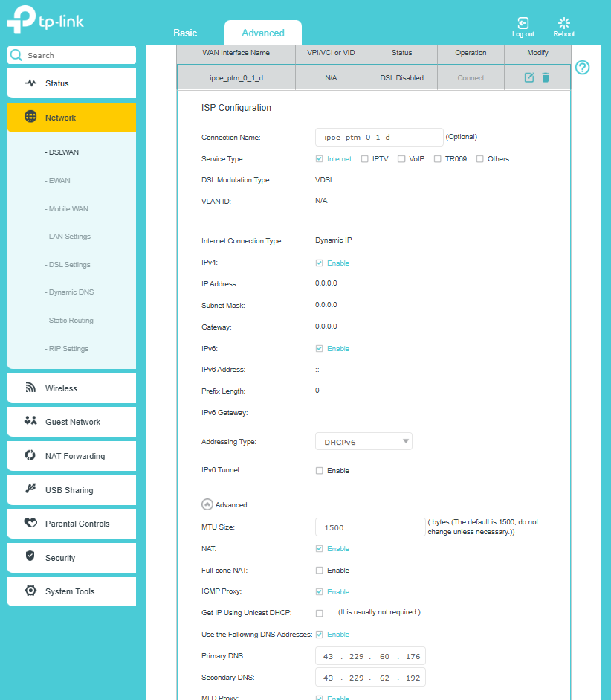611x700 pixels.
Task: Go to DSL Settings submenu
Action: point(68,264)
